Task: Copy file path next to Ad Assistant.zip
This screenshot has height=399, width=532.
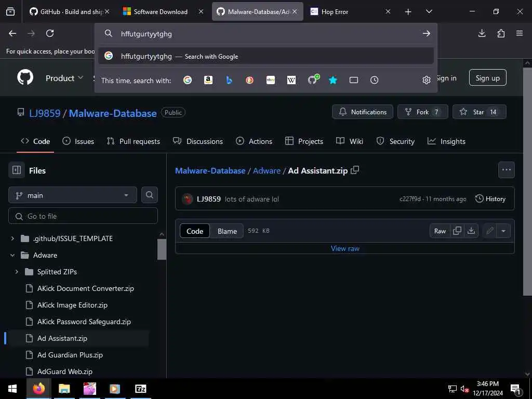Action: tap(355, 170)
